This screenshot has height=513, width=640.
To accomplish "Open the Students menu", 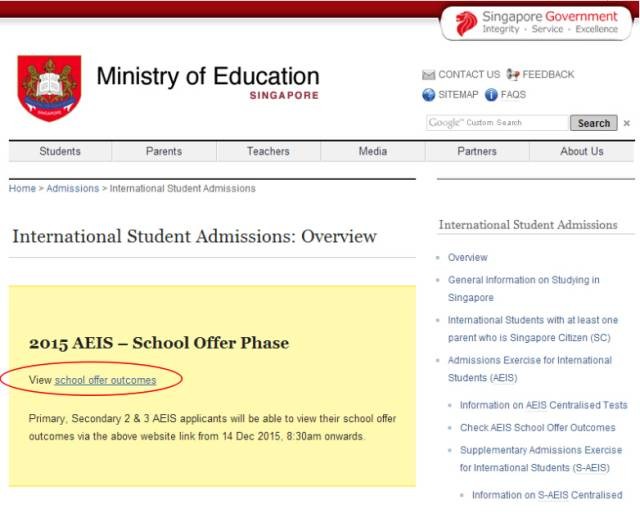I will tap(60, 151).
